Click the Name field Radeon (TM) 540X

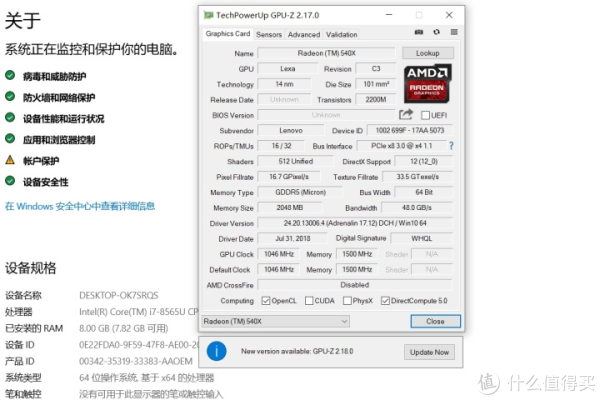(326, 53)
